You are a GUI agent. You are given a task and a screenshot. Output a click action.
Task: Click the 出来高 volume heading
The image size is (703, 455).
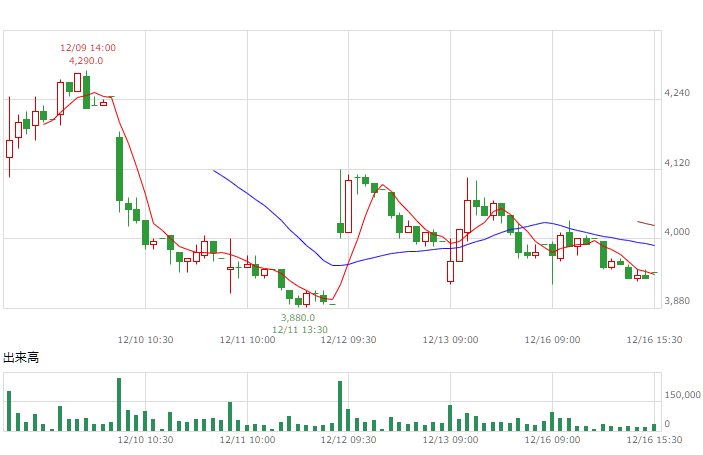click(x=21, y=357)
